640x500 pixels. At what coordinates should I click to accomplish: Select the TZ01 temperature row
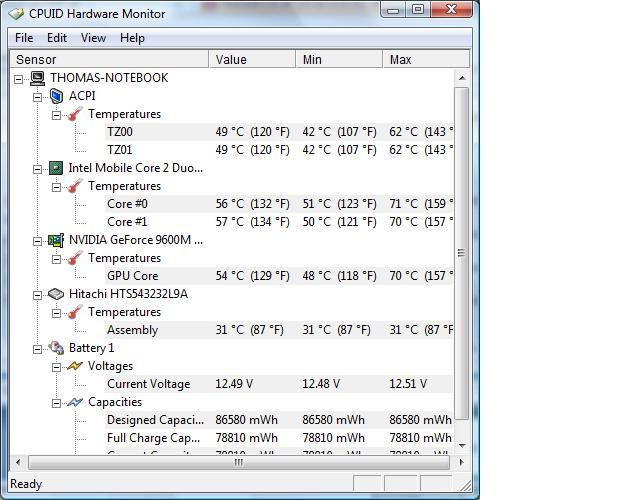278,150
